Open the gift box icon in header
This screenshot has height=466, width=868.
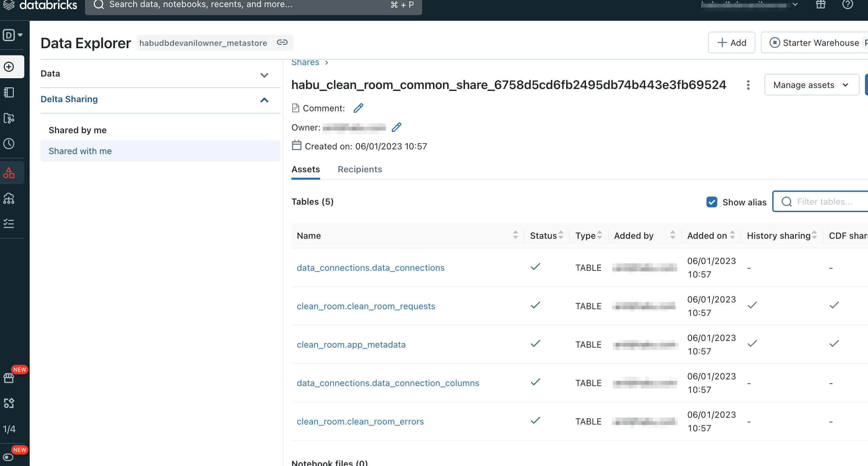(x=820, y=5)
